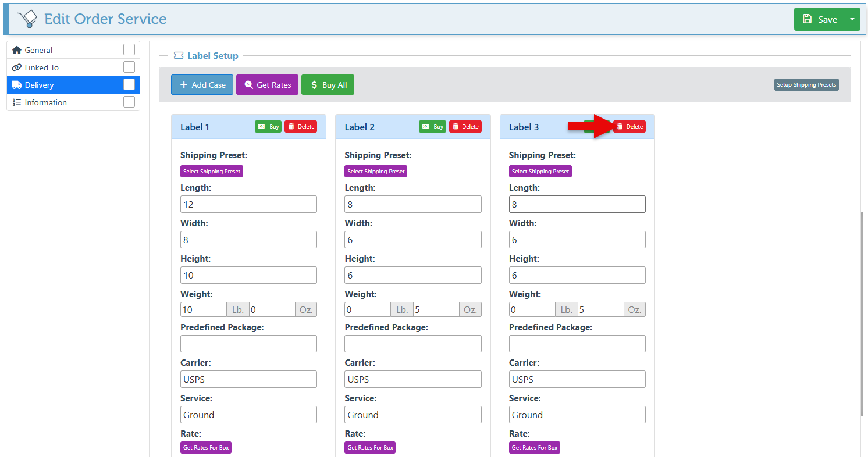Click Setup Shipping Presets button

click(x=806, y=85)
